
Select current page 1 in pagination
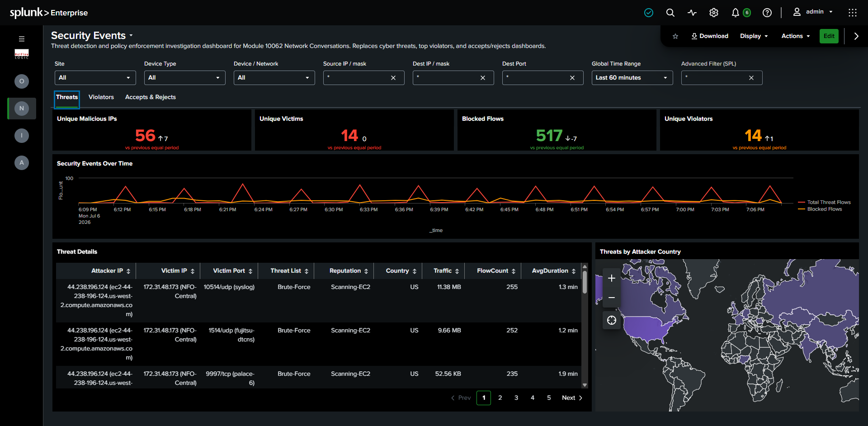pyautogui.click(x=484, y=398)
